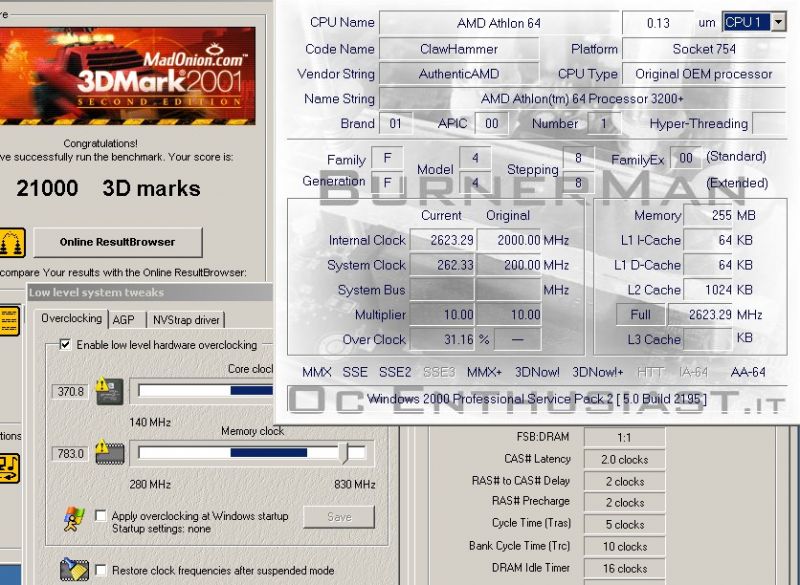Click the AuthenticAMD vendor string value
The image size is (800, 585).
[x=459, y=74]
